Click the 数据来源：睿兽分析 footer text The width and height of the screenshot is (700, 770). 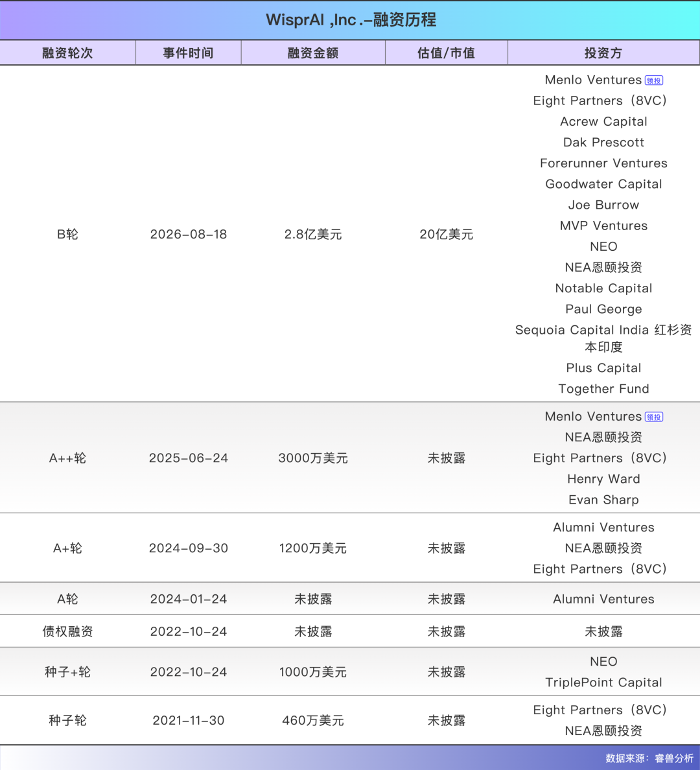[x=649, y=758]
